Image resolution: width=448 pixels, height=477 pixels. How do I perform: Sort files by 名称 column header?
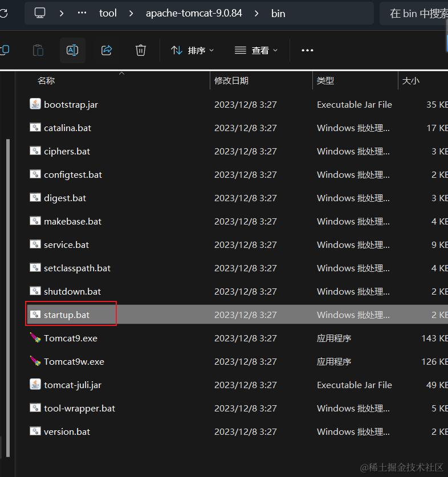(46, 80)
